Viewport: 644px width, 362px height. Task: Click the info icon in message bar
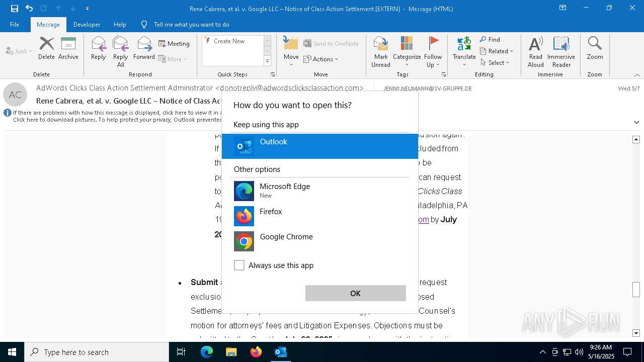[x=8, y=113]
